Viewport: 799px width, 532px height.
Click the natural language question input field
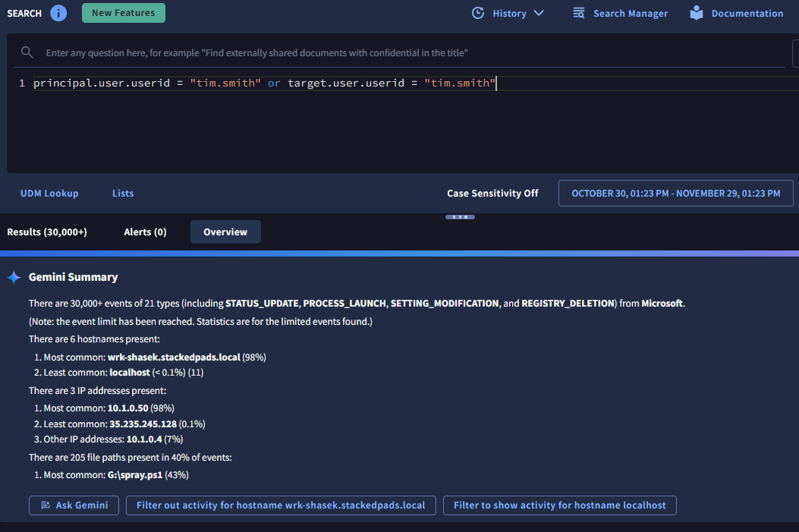pos(410,53)
